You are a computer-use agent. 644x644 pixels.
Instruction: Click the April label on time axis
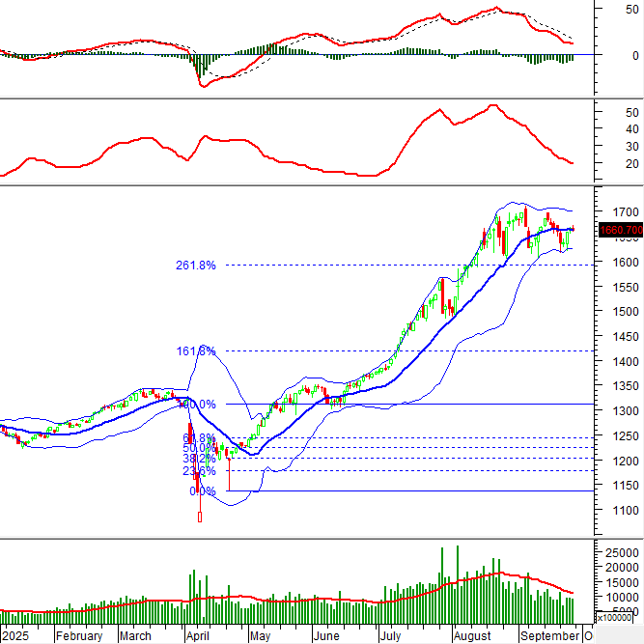pos(197,636)
